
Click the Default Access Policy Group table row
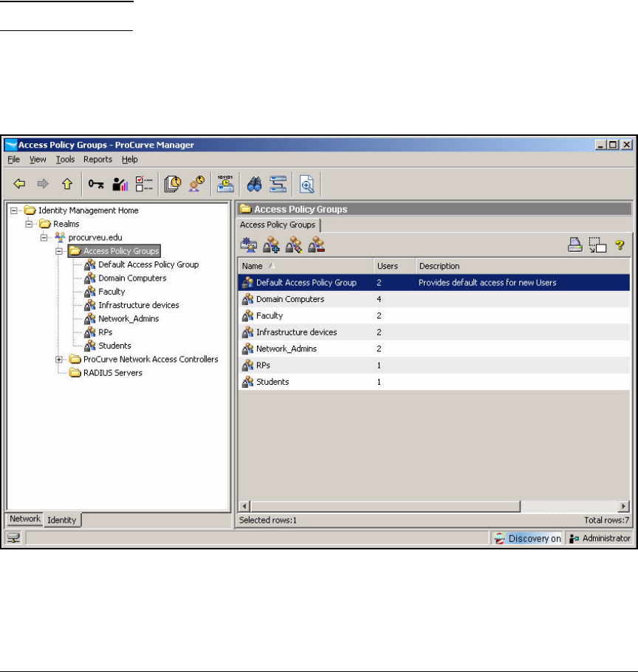433,282
